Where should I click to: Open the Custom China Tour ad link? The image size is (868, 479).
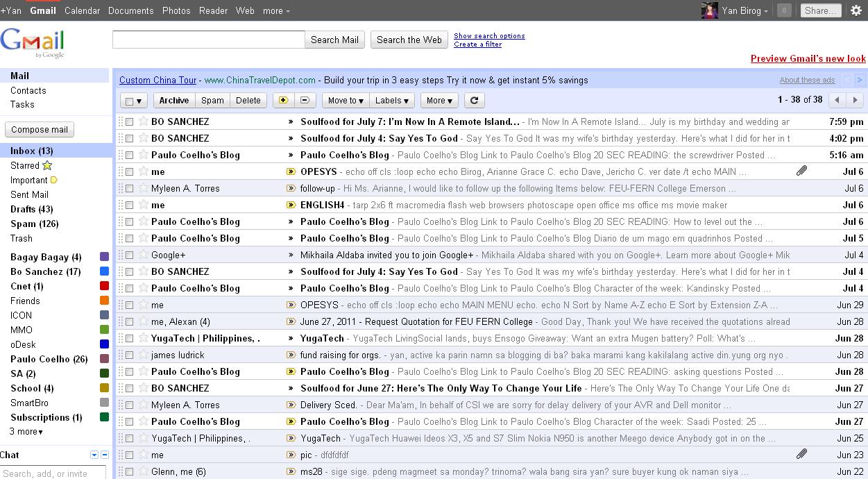click(158, 80)
